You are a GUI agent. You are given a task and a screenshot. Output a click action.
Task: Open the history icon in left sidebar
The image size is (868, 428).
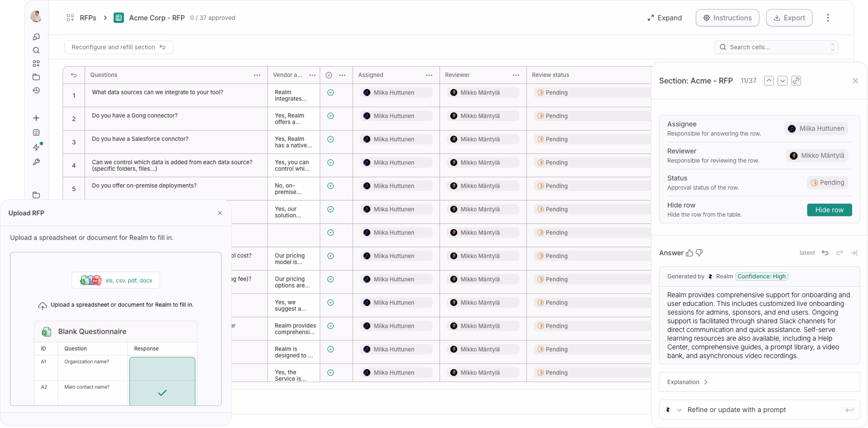pyautogui.click(x=36, y=90)
